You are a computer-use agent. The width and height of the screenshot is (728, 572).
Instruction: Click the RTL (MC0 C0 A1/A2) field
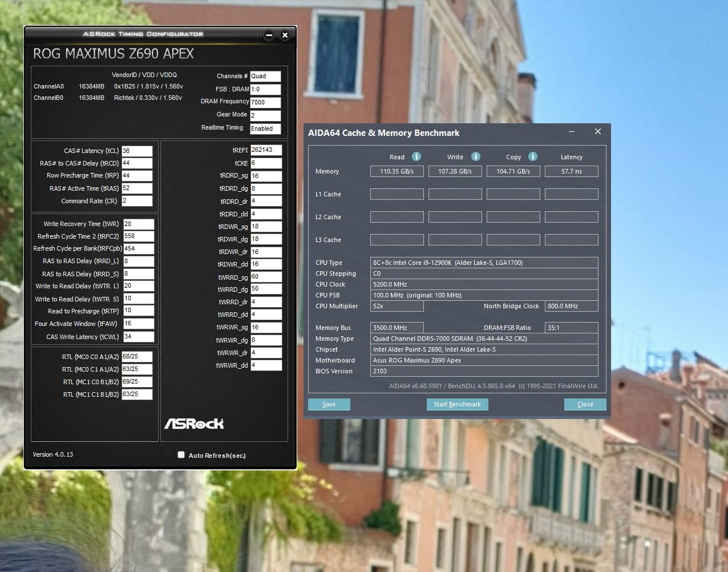(137, 357)
